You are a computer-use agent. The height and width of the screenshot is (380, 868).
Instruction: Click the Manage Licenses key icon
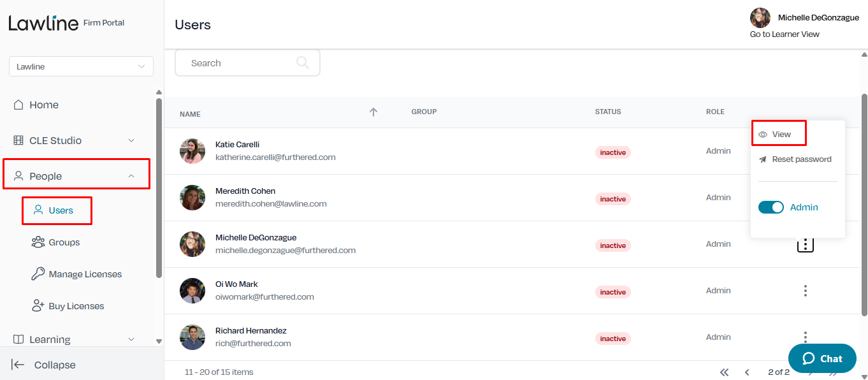point(38,274)
